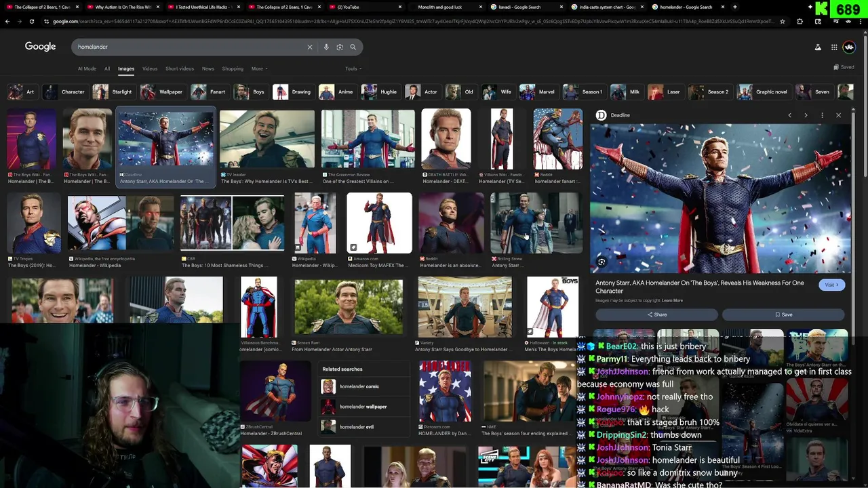Select the Graphic novel filter chip
Image resolution: width=868 pixels, height=488 pixels.
(x=764, y=91)
